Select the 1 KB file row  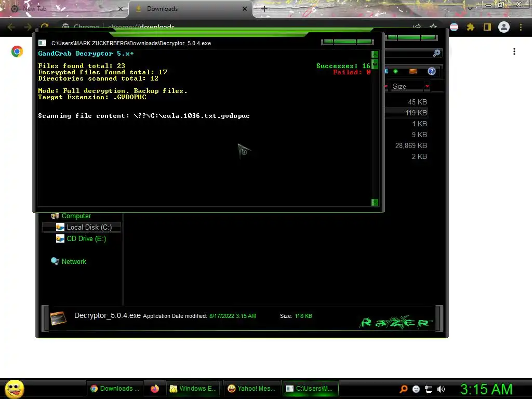pos(419,124)
